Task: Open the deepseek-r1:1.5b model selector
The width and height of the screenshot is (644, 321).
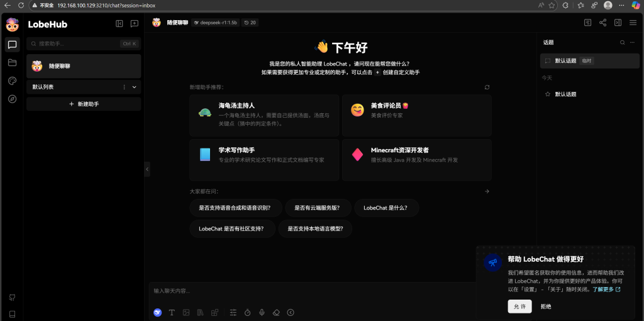Action: 216,23
